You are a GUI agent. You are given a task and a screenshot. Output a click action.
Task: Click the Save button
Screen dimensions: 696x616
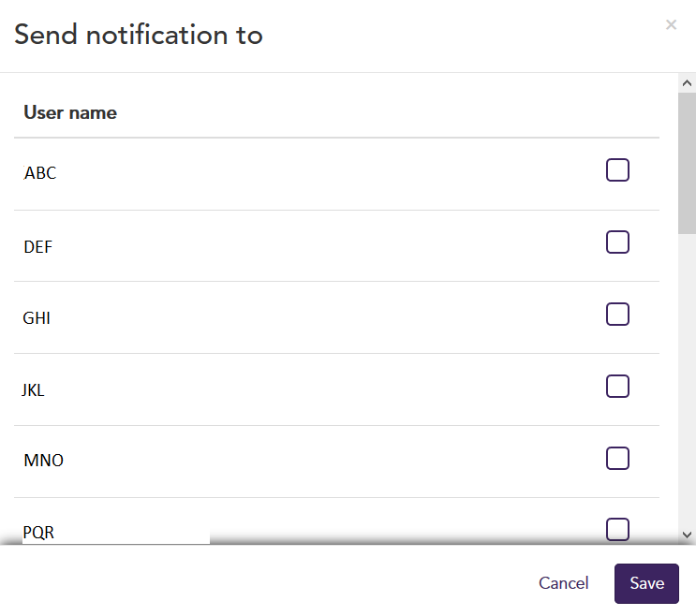pyautogui.click(x=646, y=583)
